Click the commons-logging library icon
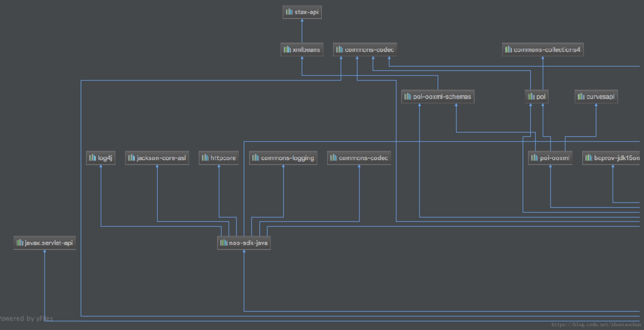Screen dimensions: 644x330 pyautogui.click(x=256, y=158)
